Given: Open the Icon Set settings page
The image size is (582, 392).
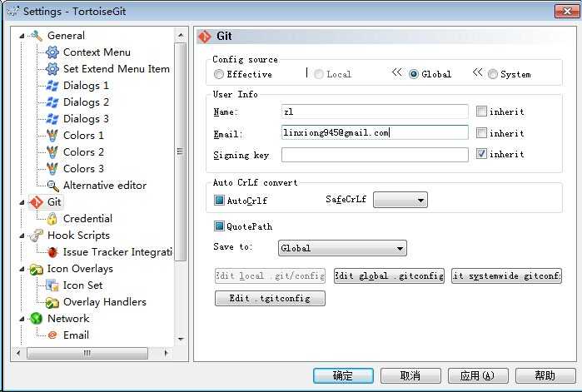Looking at the screenshot, I should (82, 285).
